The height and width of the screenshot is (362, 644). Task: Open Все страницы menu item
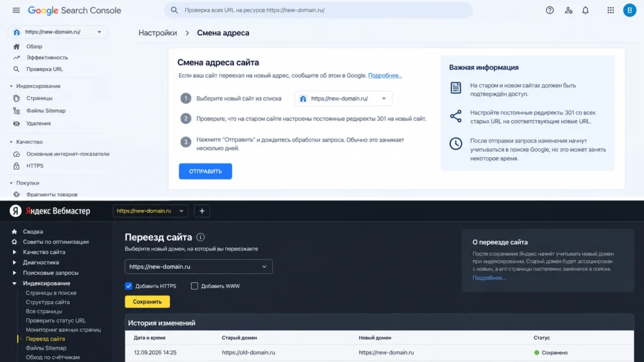coord(44,311)
